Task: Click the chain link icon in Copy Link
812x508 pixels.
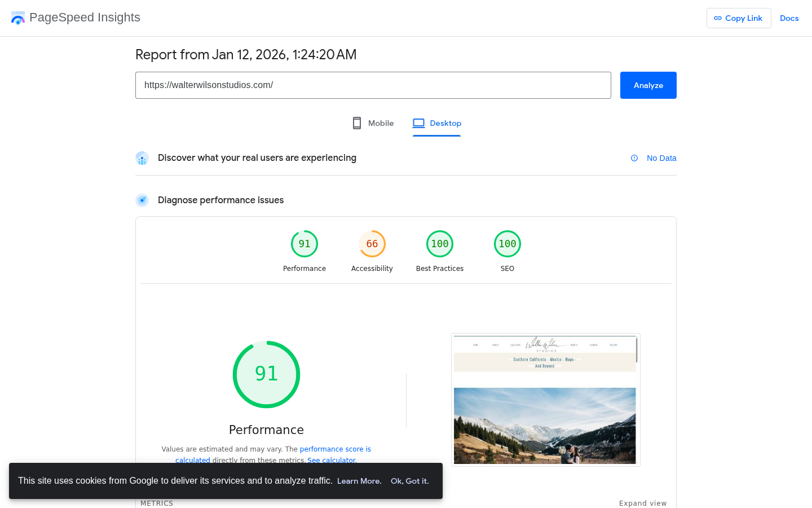Action: coord(718,17)
